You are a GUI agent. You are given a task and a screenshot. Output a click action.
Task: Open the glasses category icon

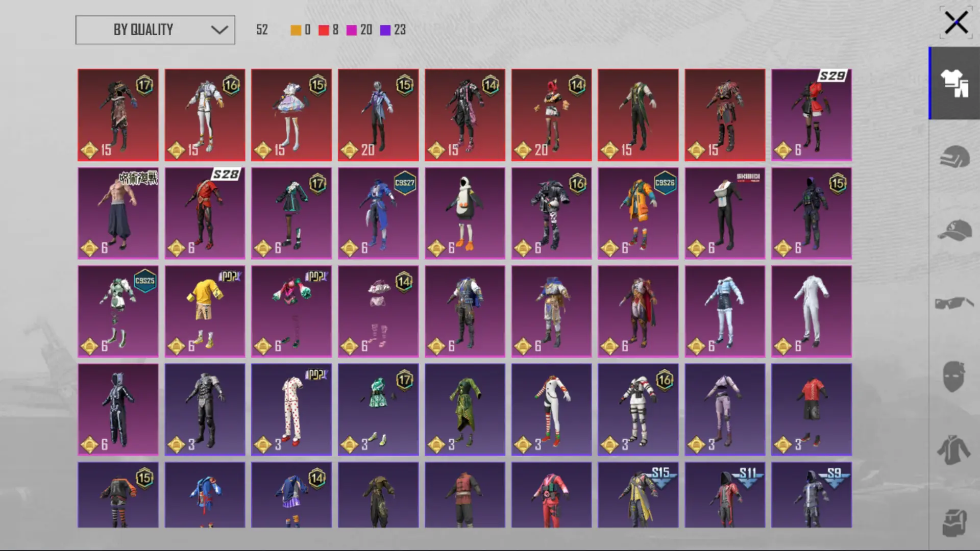click(954, 304)
